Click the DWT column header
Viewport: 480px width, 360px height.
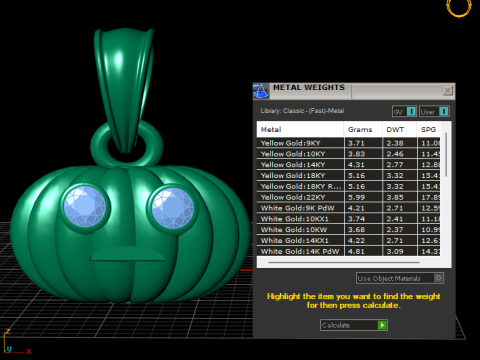point(400,129)
